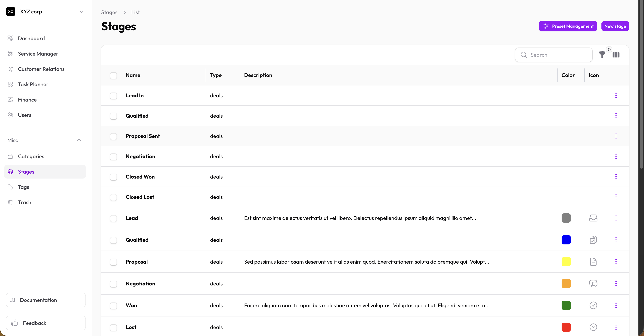Click the List breadcrumb link
This screenshot has width=644, height=336.
(x=135, y=12)
